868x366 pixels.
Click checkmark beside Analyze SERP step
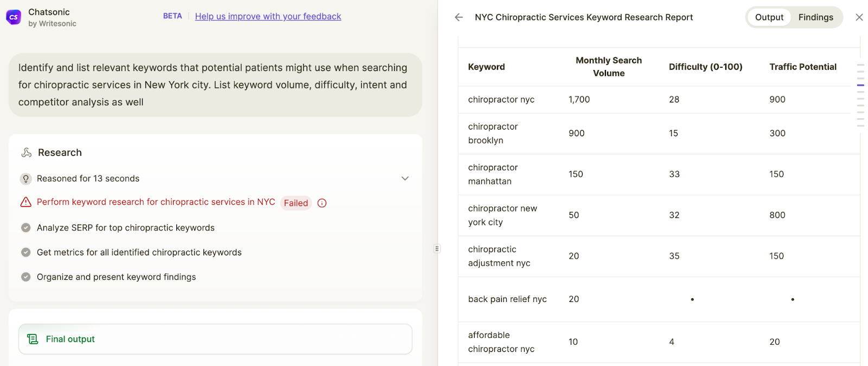25,228
